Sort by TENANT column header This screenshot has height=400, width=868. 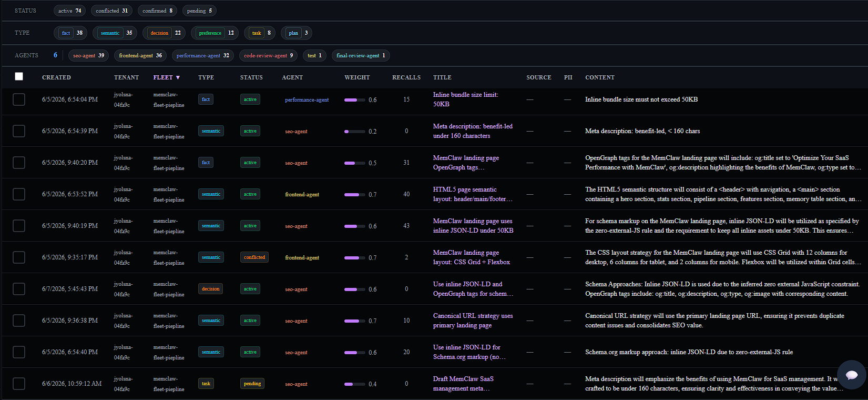point(127,77)
